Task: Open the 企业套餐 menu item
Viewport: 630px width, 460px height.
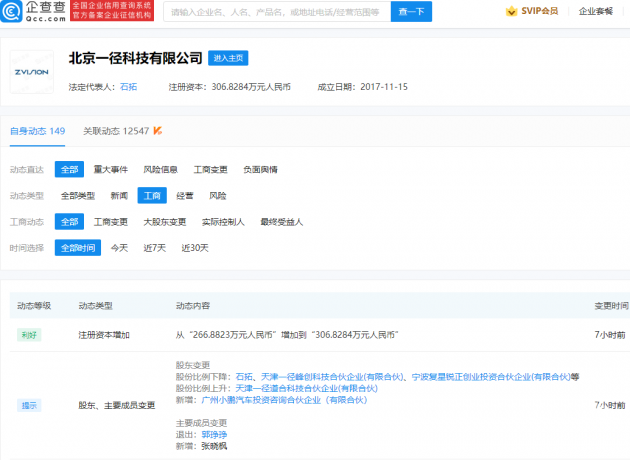Action: (598, 12)
